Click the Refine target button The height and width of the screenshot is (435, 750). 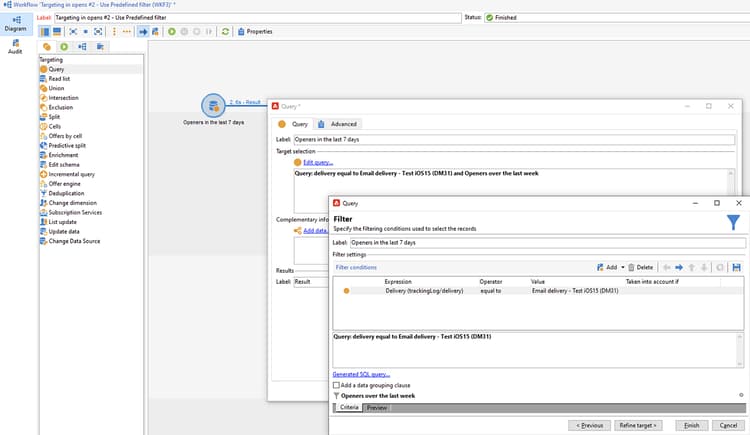pos(638,425)
